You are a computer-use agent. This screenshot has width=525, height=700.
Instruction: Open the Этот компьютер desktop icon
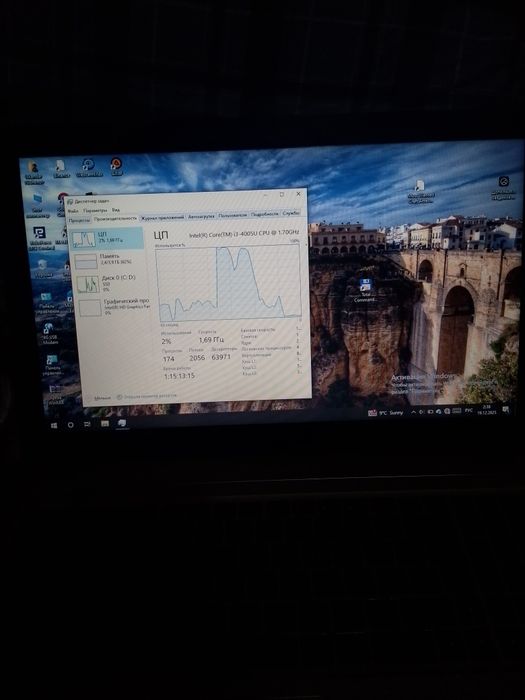[38, 206]
